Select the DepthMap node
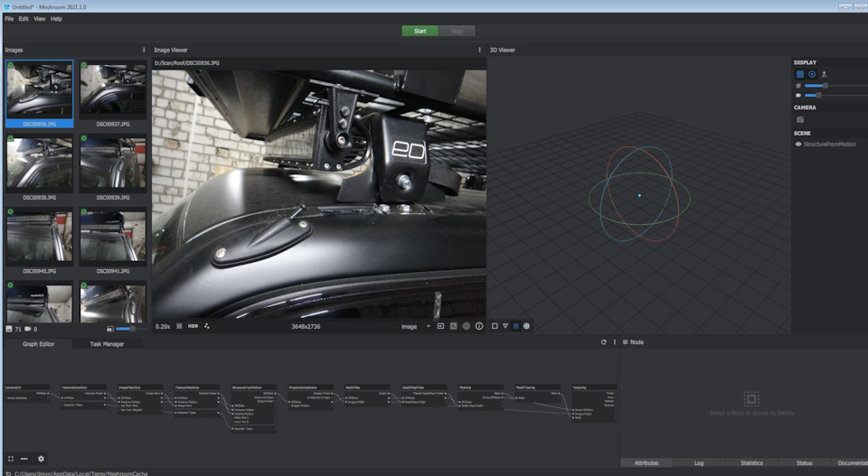The height and width of the screenshot is (476, 868). pos(368,396)
